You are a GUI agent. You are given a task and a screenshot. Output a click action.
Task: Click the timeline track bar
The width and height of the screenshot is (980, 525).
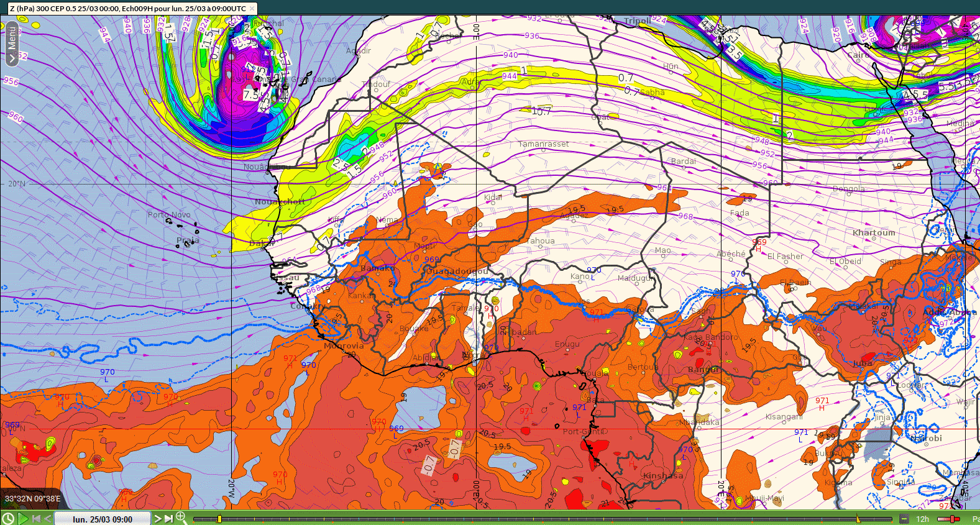(542, 519)
